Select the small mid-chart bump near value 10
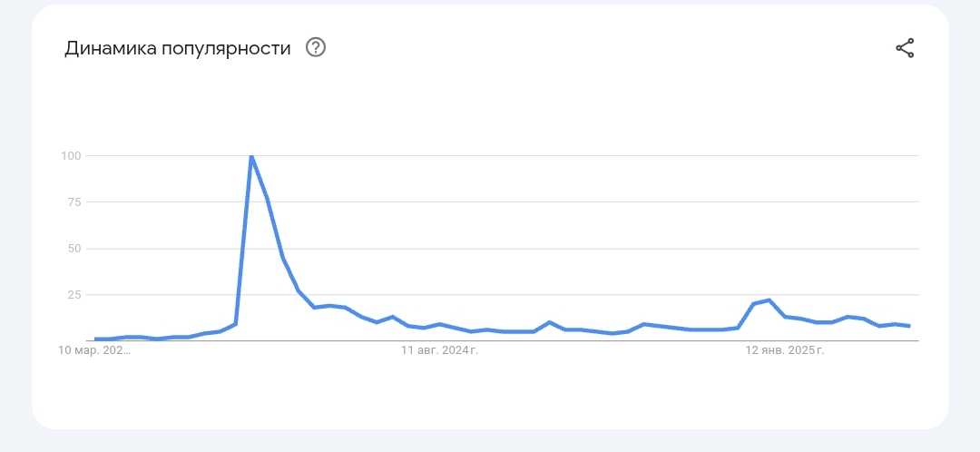980x452 pixels. point(549,322)
